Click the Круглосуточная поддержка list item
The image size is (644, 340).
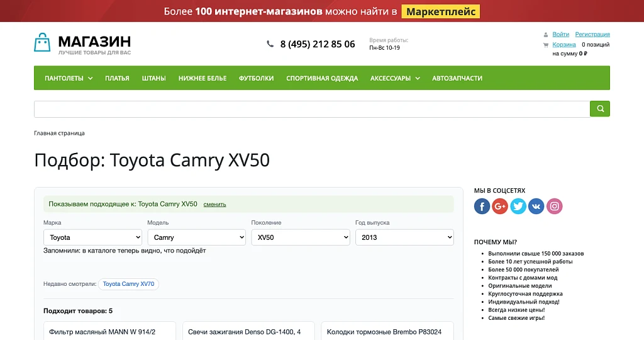point(525,294)
